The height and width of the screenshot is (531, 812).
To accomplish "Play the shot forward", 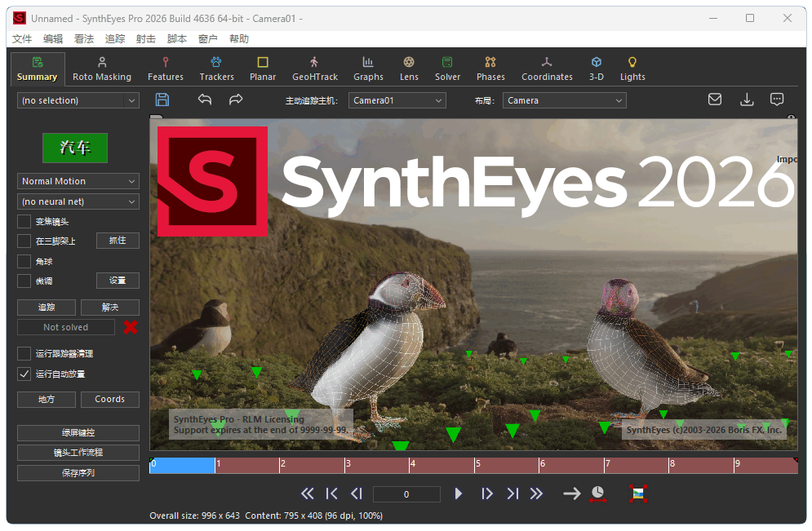I will coord(459,493).
